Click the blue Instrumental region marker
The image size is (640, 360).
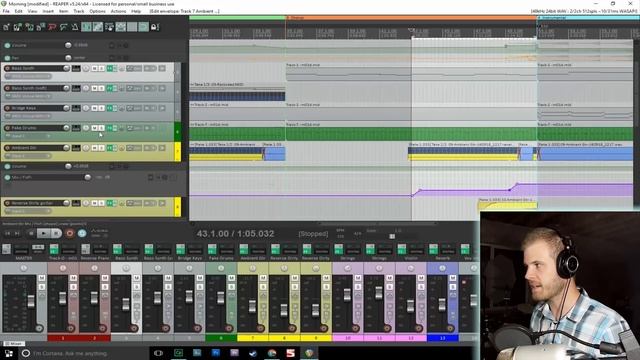point(588,18)
